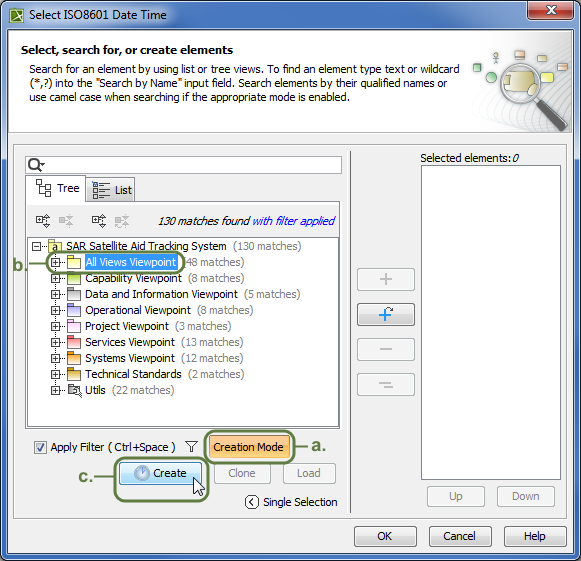Click the Cancel button
This screenshot has height=561, width=581.
460,536
